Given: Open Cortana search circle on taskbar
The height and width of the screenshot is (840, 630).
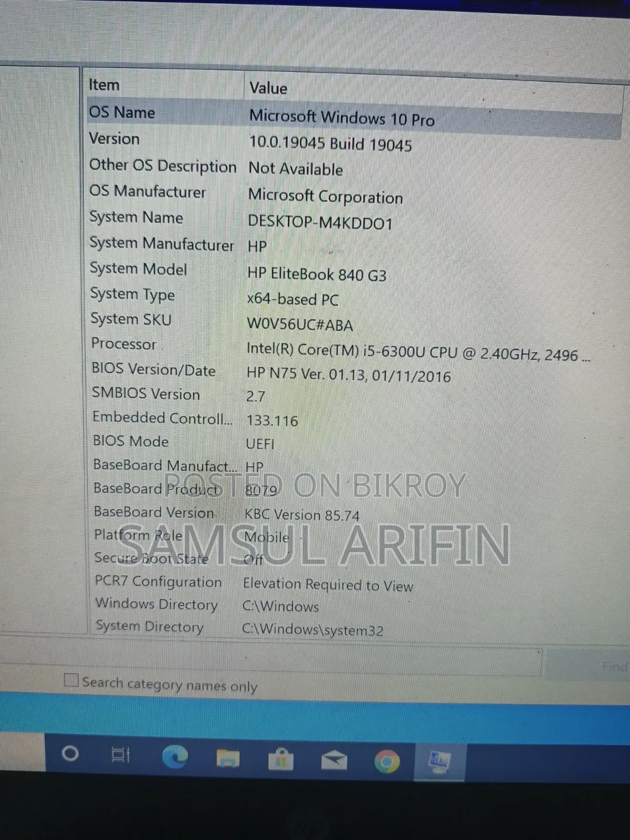Looking at the screenshot, I should (70, 754).
